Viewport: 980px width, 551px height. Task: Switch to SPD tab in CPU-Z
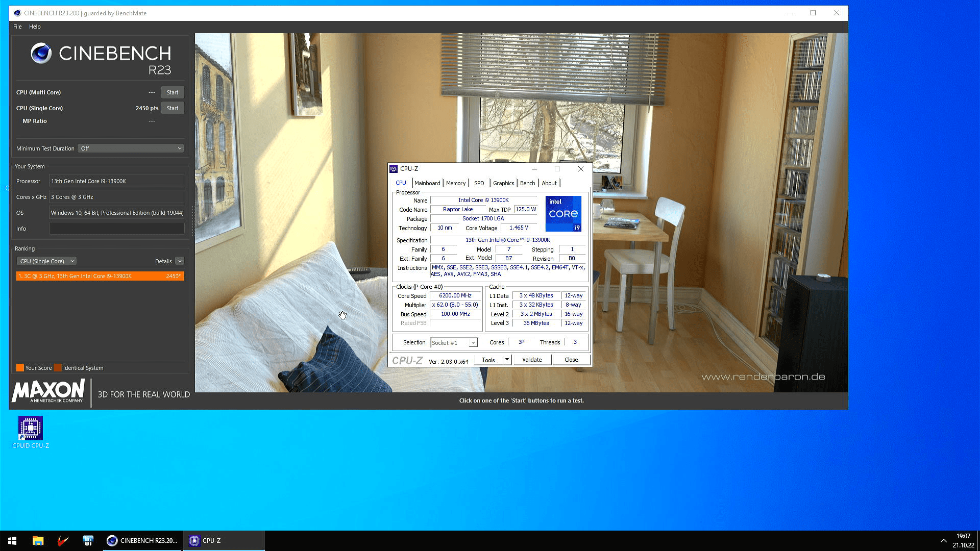pyautogui.click(x=479, y=183)
